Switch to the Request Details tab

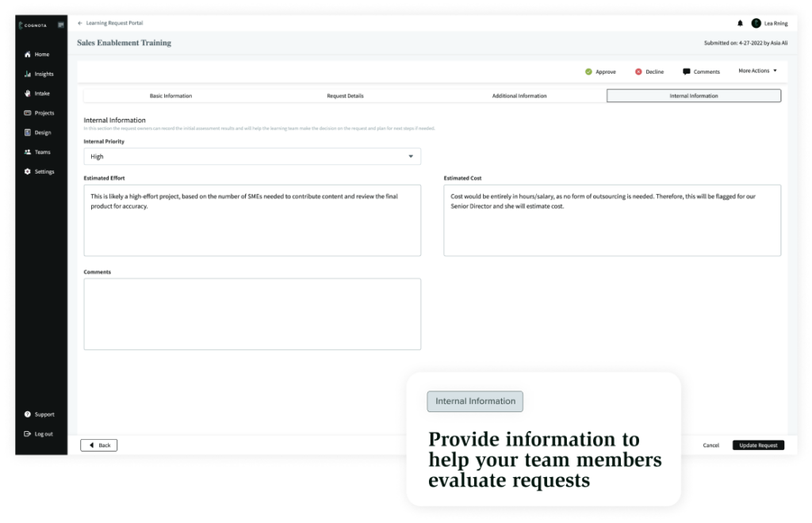(345, 96)
